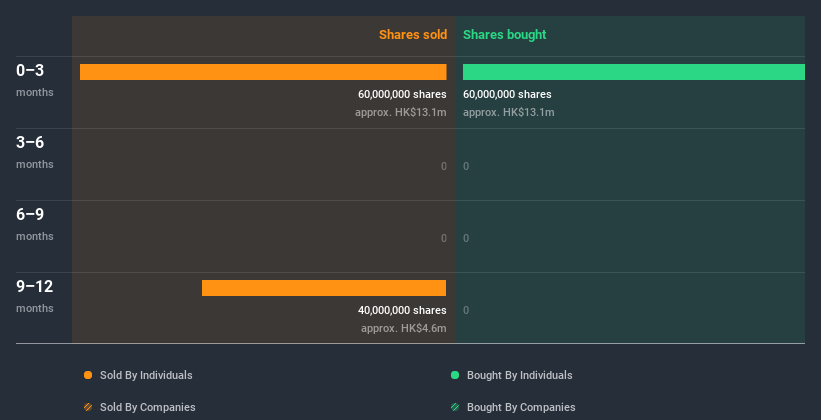The image size is (821, 420).
Task: Click '60,000,000 shares' under the green bar
Action: (x=507, y=94)
